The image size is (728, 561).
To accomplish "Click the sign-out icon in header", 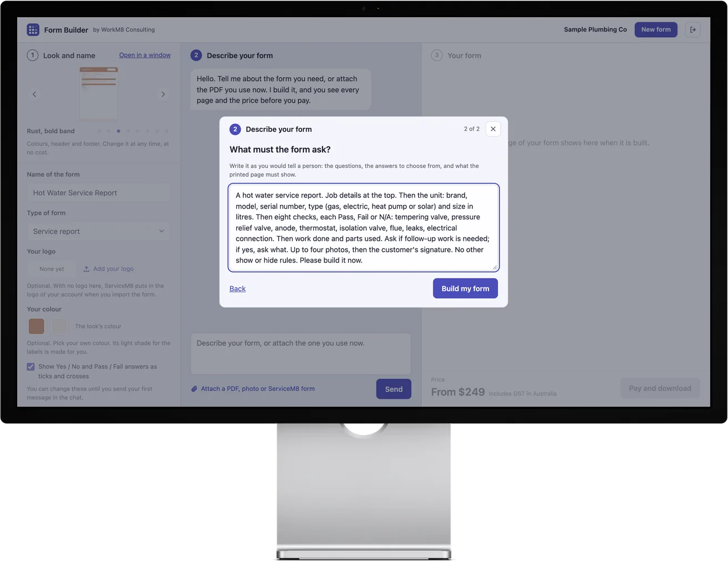I will pos(693,29).
